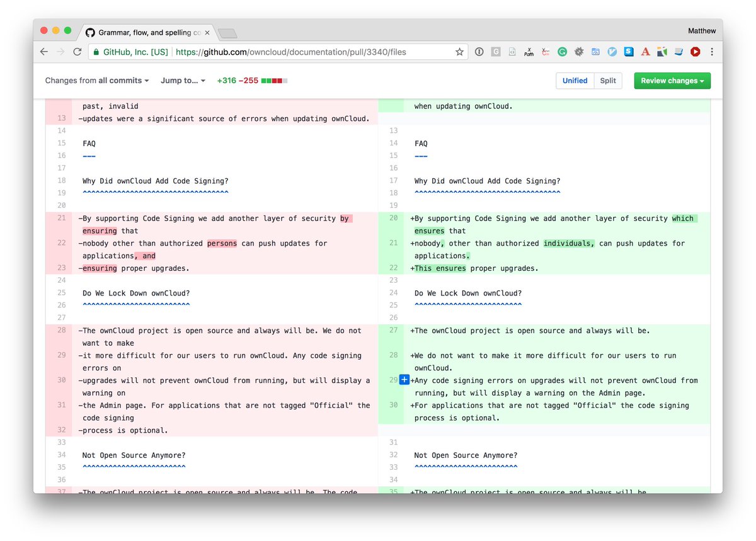
Task: Click the red letter A extension icon
Action: tap(645, 52)
